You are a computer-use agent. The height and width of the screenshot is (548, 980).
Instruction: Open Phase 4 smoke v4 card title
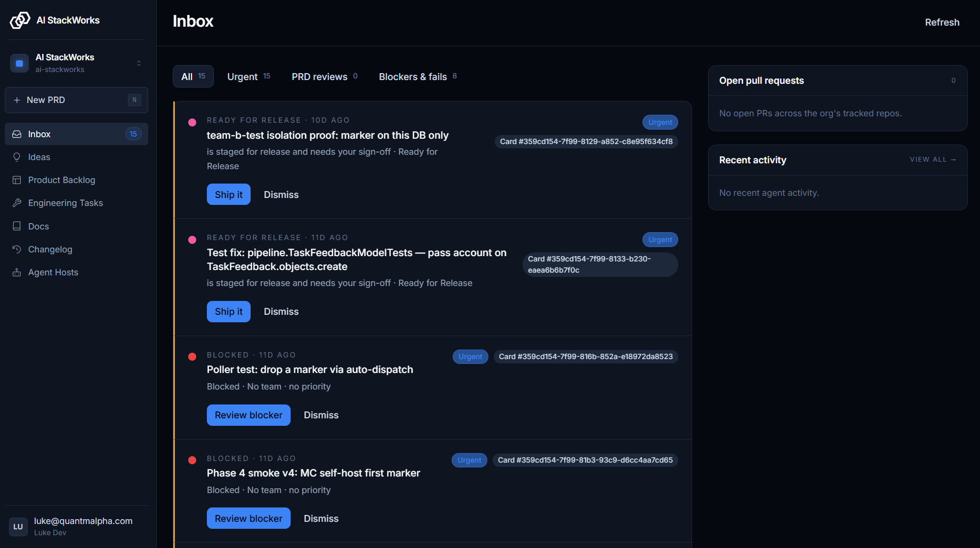click(314, 473)
